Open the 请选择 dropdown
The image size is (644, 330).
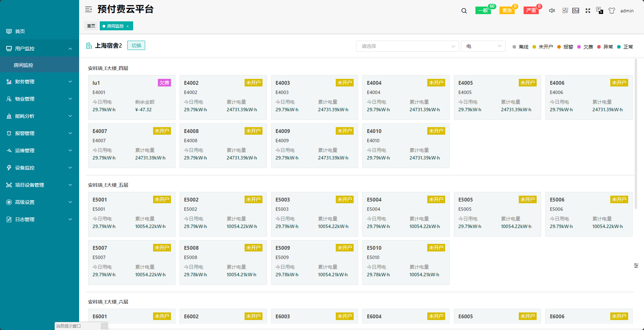click(407, 46)
